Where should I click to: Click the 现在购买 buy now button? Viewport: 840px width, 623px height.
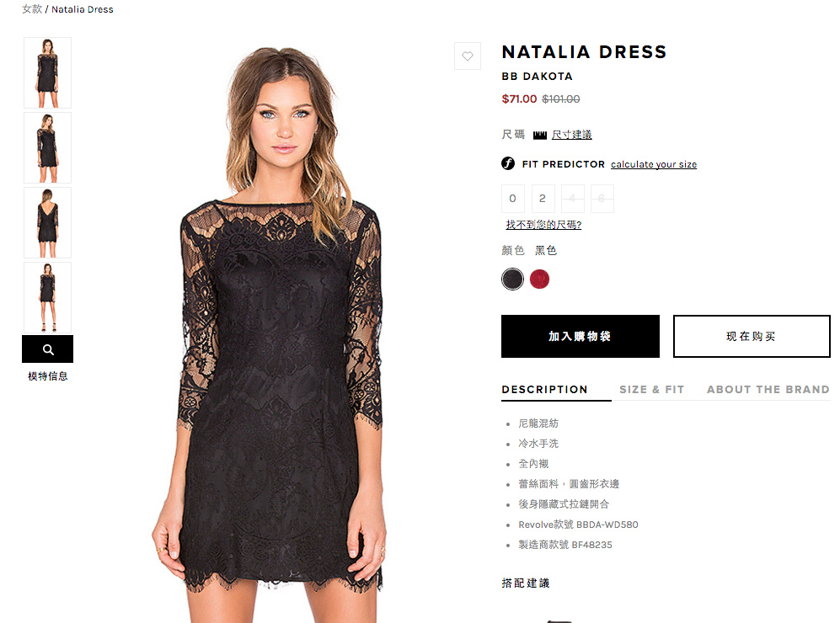click(752, 336)
